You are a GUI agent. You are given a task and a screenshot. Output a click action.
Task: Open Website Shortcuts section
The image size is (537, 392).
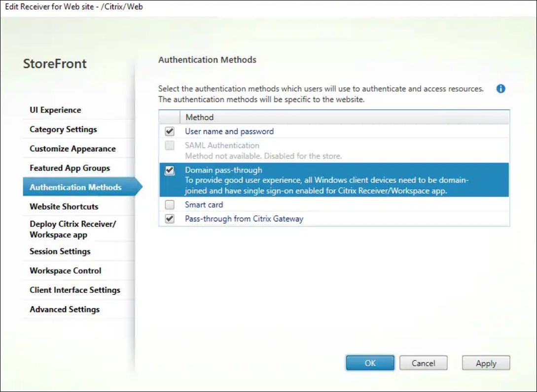click(79, 207)
